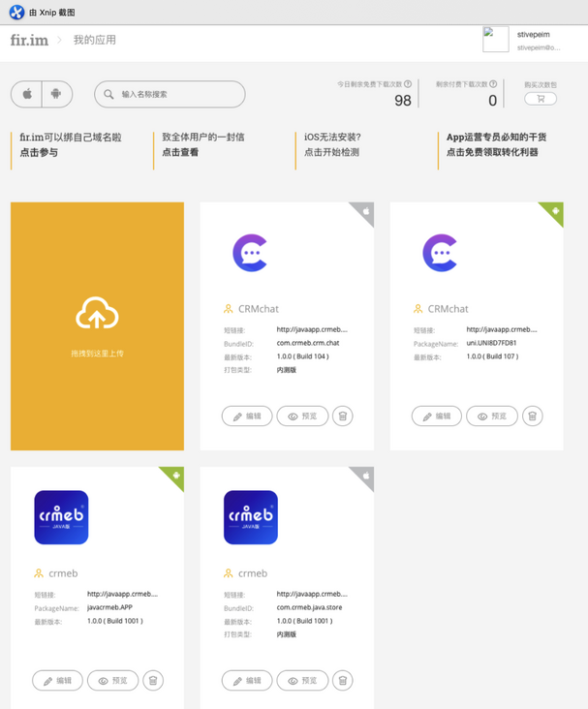This screenshot has width=588, height=709.
Task: Edit the CRMchat Build 104 app
Action: [x=247, y=416]
